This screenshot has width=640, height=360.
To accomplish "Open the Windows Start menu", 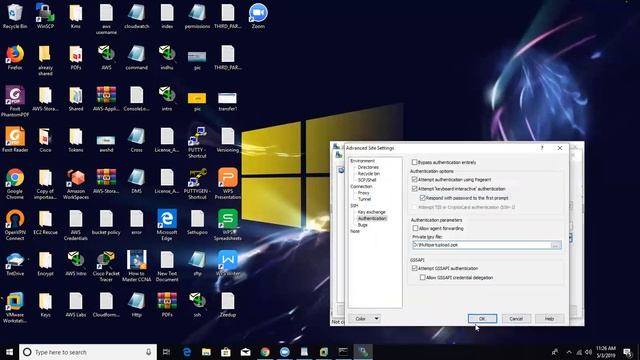I will point(9,352).
